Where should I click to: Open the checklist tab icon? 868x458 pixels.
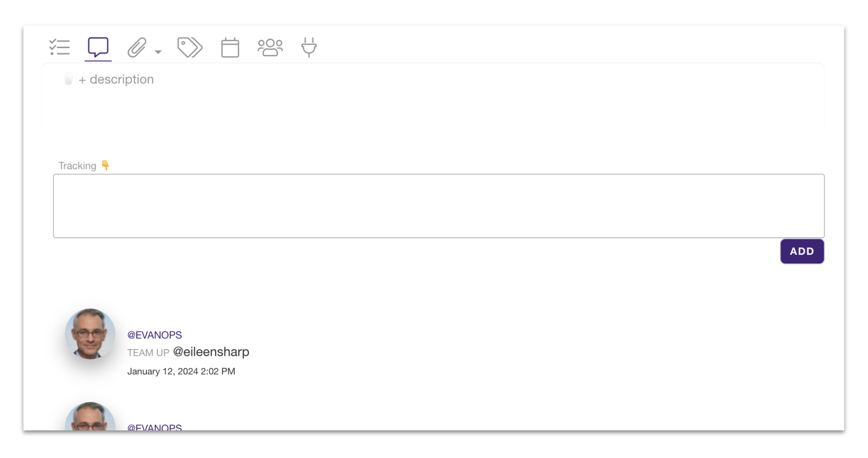point(60,47)
